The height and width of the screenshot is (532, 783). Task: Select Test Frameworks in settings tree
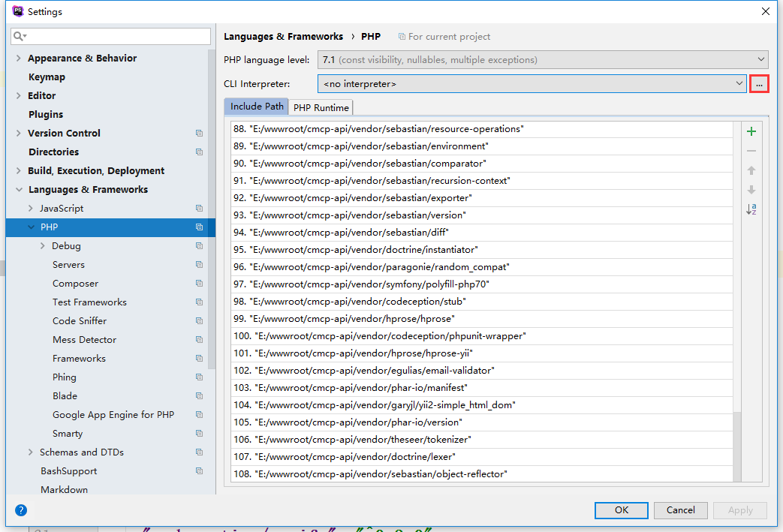tap(89, 302)
